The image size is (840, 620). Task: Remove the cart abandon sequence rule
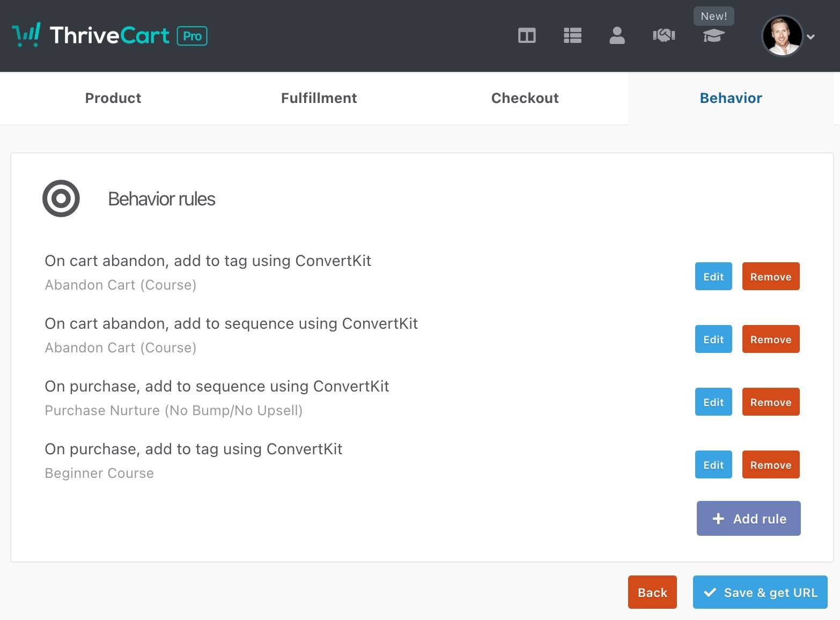[x=771, y=339]
